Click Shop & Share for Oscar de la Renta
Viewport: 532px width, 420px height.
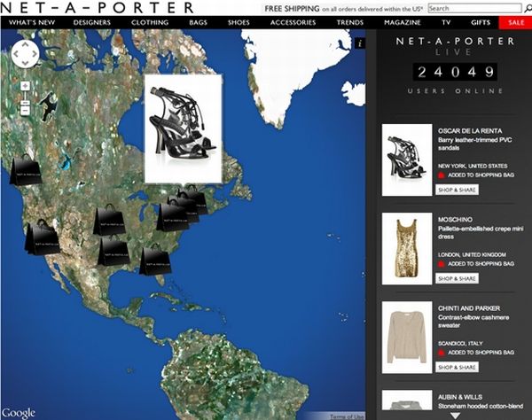tap(457, 190)
